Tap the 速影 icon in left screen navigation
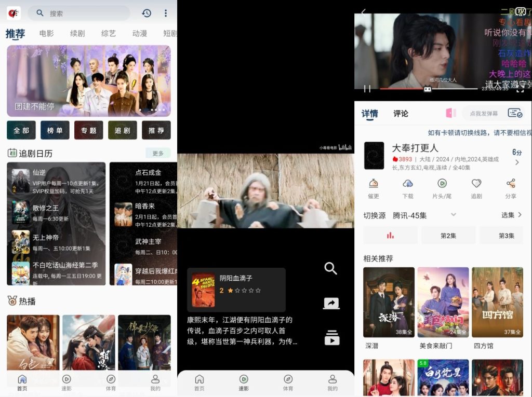Screen dimensions: 532x397 click(66, 379)
